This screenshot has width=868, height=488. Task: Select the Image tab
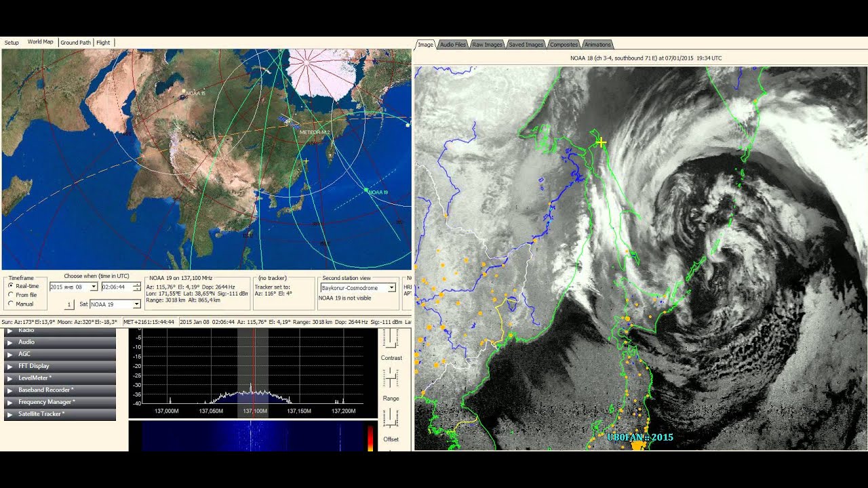425,45
